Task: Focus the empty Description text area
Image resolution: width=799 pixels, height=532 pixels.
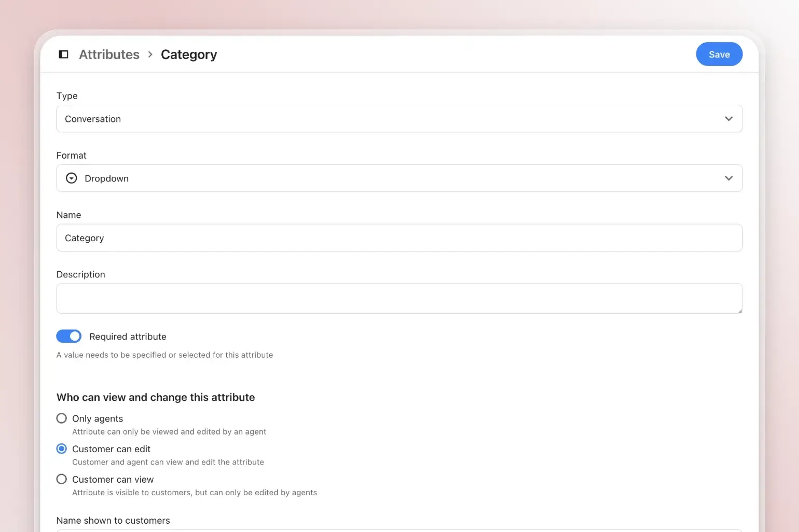Action: click(x=399, y=298)
